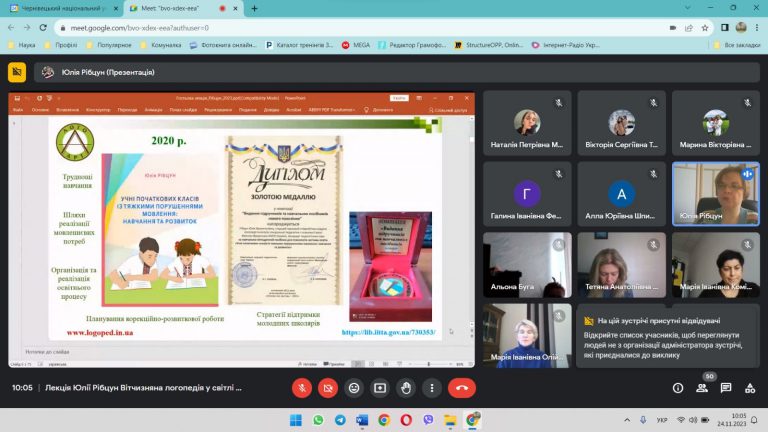Reload the Meet page
The image size is (768, 432).
(43, 28)
